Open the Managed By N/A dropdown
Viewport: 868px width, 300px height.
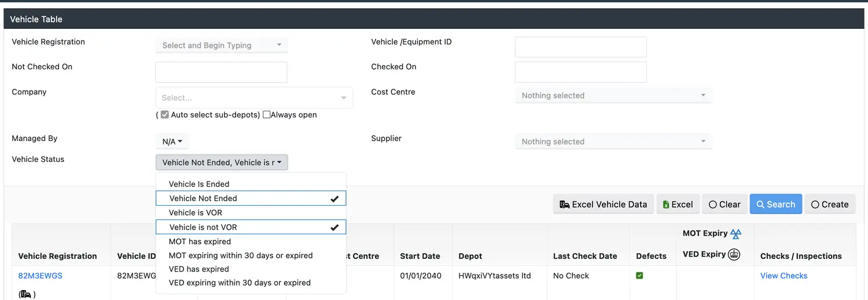[x=172, y=142]
